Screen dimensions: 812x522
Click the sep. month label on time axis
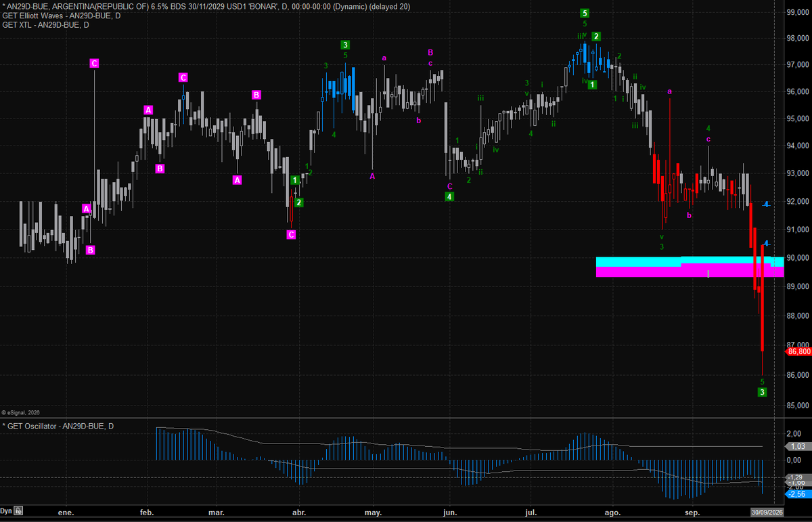pos(692,513)
